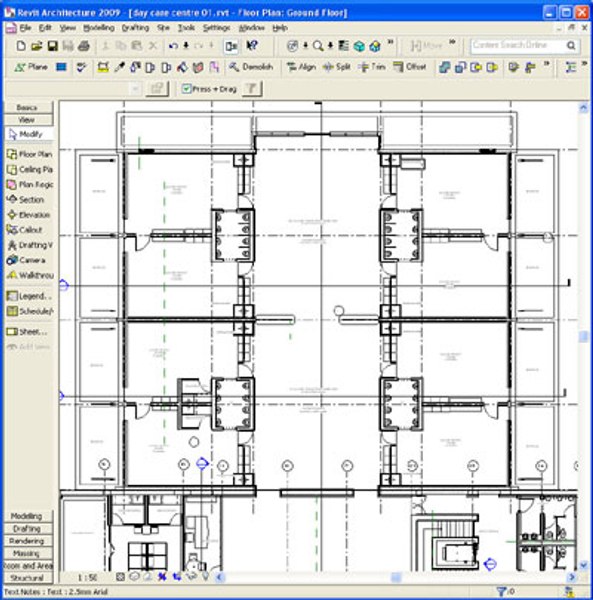Click the Ceiling Plan tool

tap(29, 170)
